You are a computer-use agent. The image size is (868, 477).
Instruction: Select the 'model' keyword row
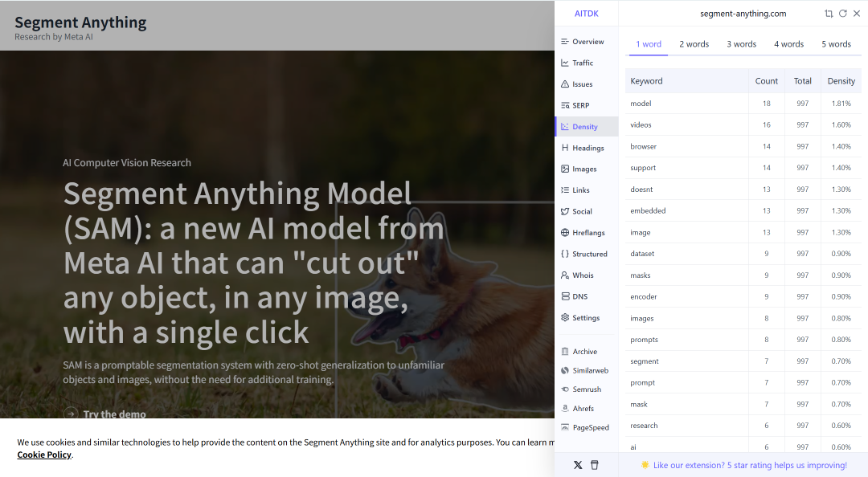[x=743, y=104]
